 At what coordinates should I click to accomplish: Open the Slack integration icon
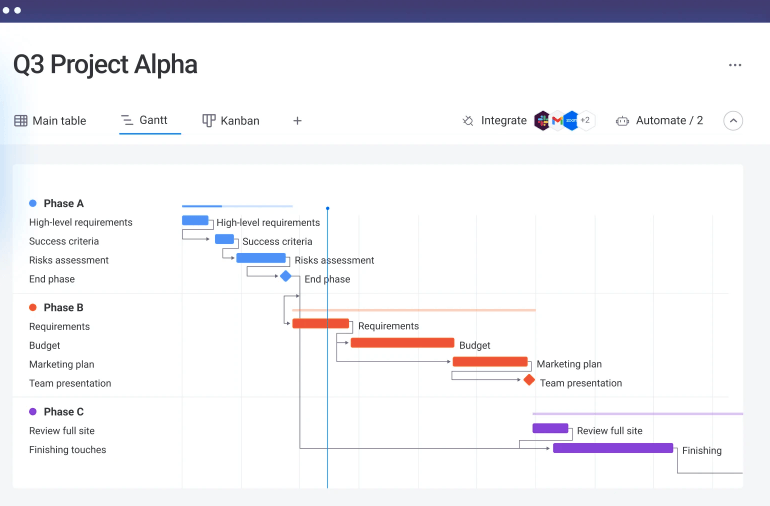542,120
